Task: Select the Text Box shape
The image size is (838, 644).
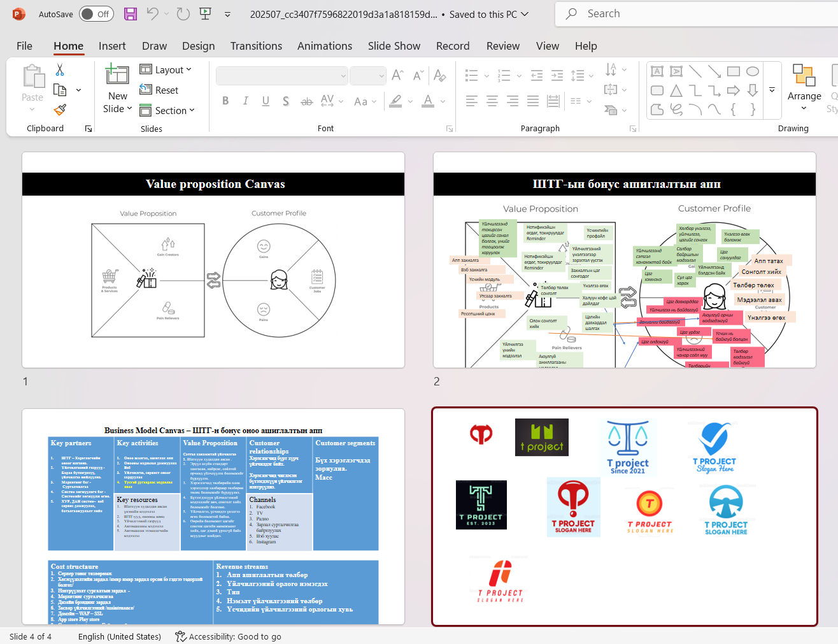Action: coord(657,71)
